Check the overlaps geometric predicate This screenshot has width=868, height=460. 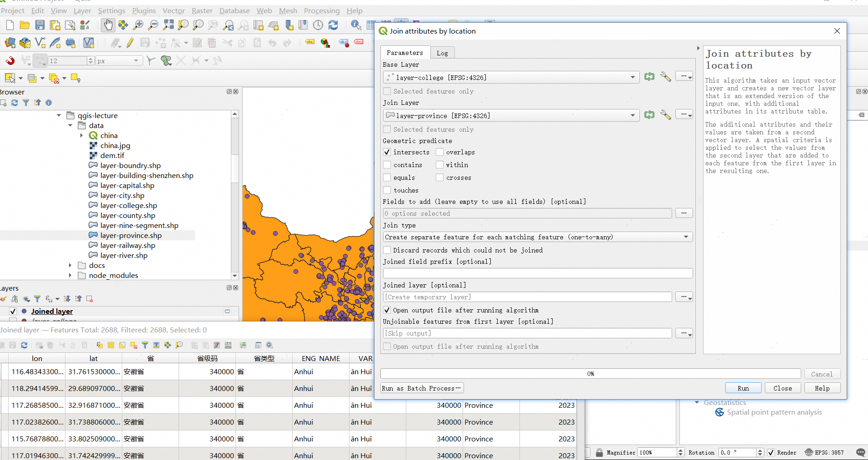click(440, 152)
